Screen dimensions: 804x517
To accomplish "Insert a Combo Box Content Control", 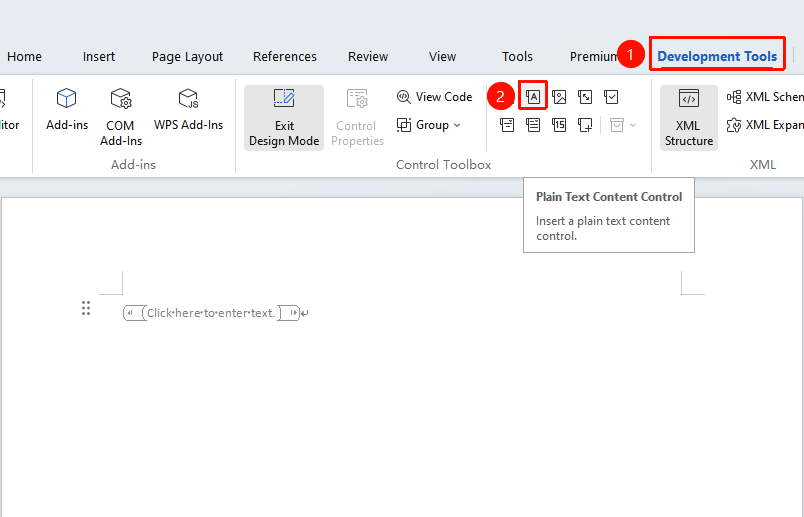I will [507, 125].
